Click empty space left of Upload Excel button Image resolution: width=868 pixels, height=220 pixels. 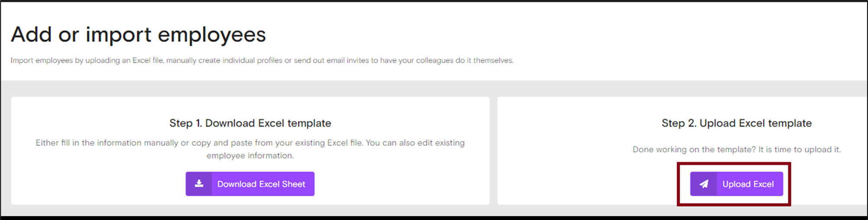(x=593, y=184)
